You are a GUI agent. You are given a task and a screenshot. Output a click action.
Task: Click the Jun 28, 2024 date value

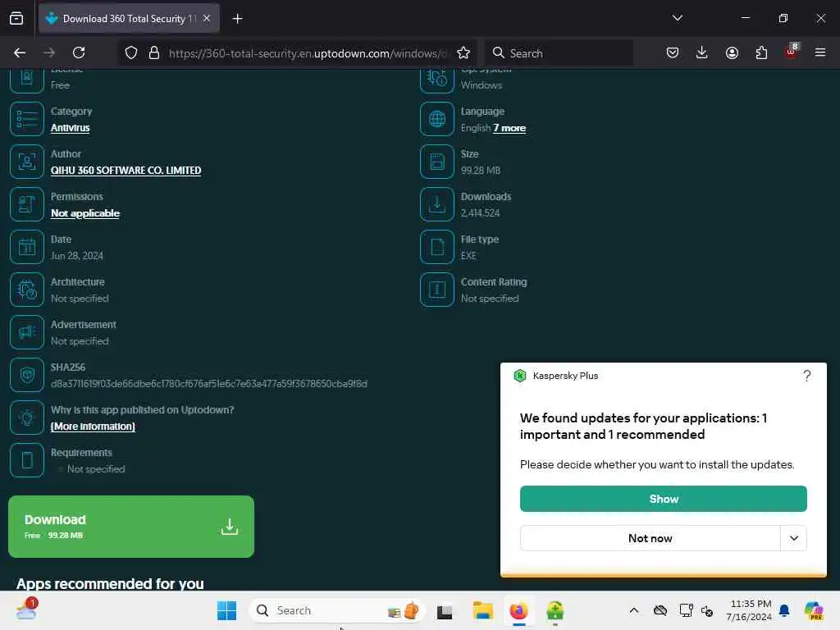77,256
